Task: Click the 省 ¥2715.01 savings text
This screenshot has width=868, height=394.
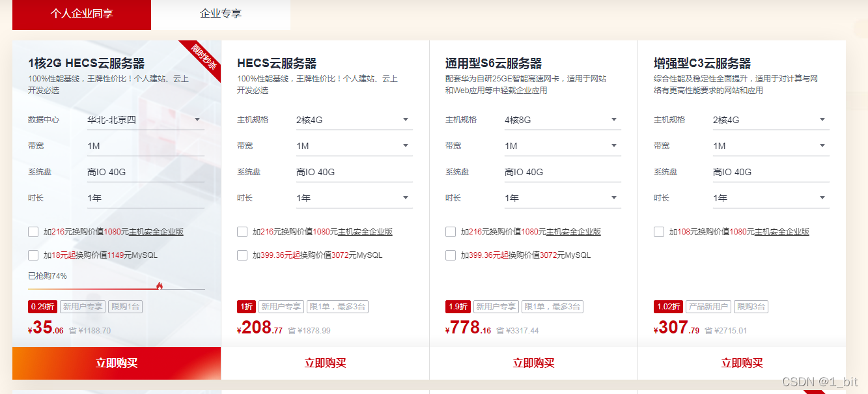Action: pyautogui.click(x=726, y=331)
